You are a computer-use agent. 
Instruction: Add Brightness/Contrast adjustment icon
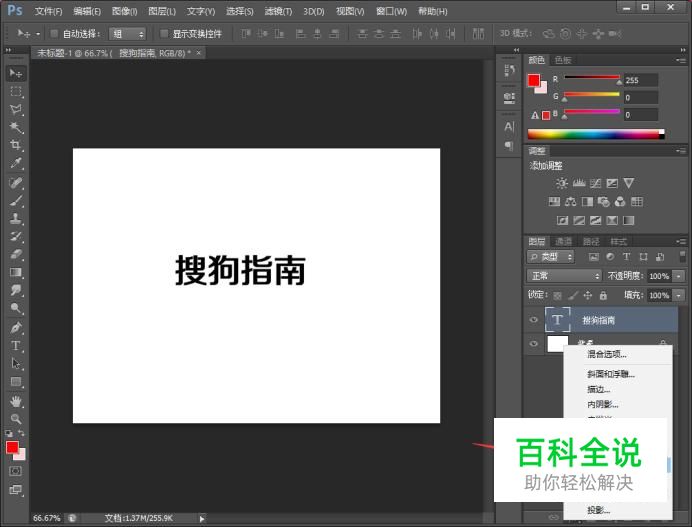coord(562,183)
